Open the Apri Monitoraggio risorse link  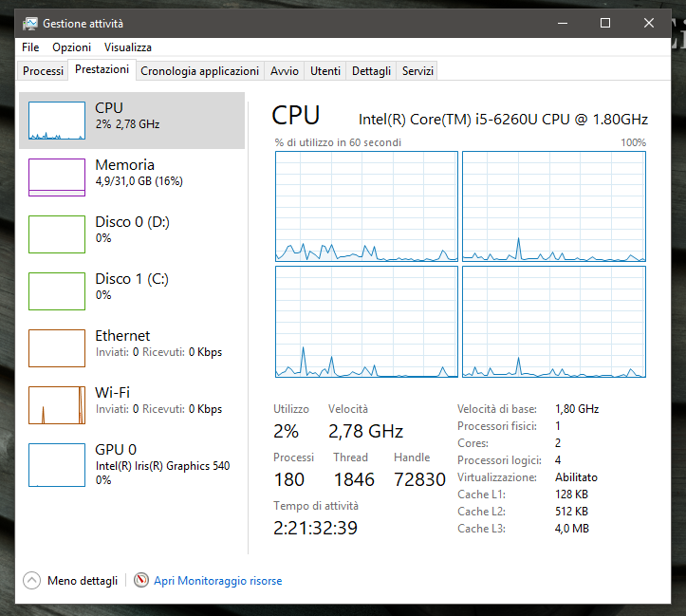(x=218, y=581)
